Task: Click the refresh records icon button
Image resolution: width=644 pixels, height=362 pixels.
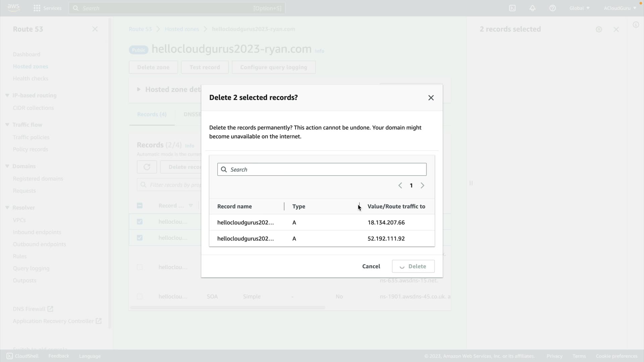Action: (x=147, y=167)
